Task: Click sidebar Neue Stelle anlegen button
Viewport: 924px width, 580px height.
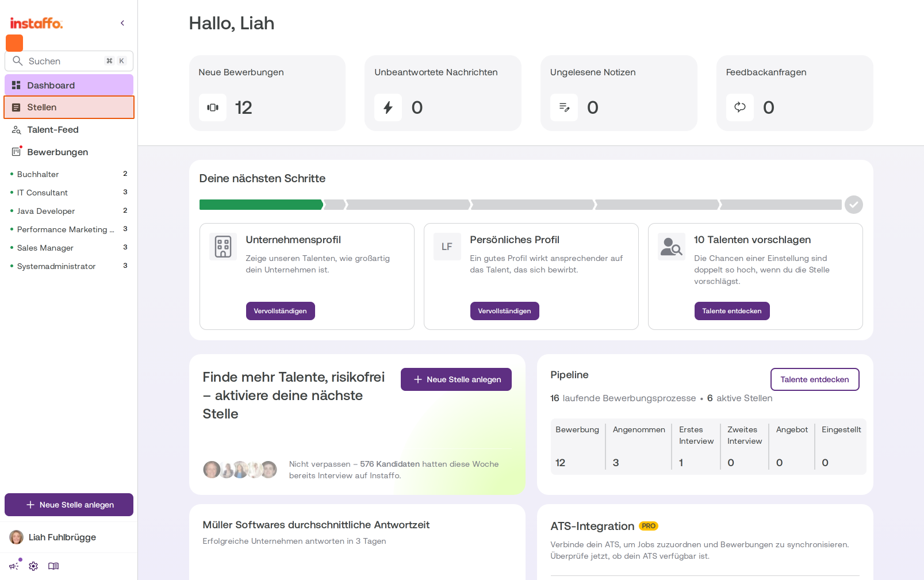Action: pyautogui.click(x=69, y=505)
